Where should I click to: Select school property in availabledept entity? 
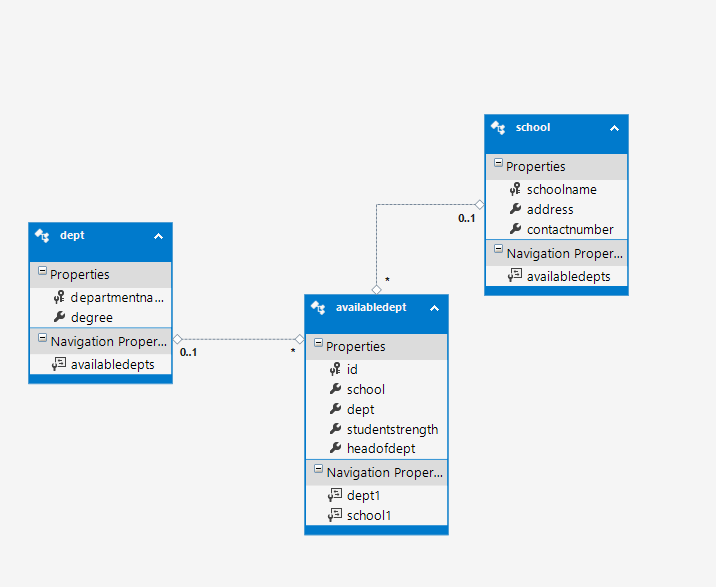pyautogui.click(x=366, y=390)
